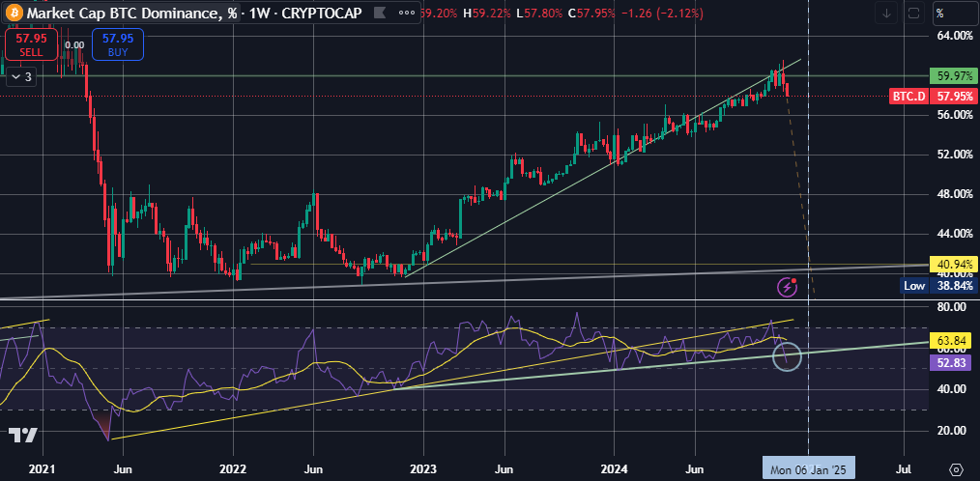The width and height of the screenshot is (980, 481).
Task: Click the yellow 63.84 RSI average label
Action: (953, 341)
